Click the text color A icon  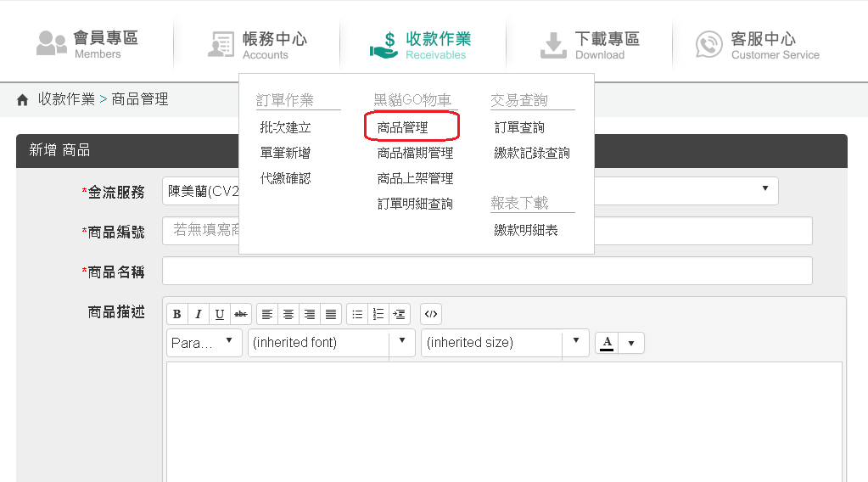tap(608, 343)
